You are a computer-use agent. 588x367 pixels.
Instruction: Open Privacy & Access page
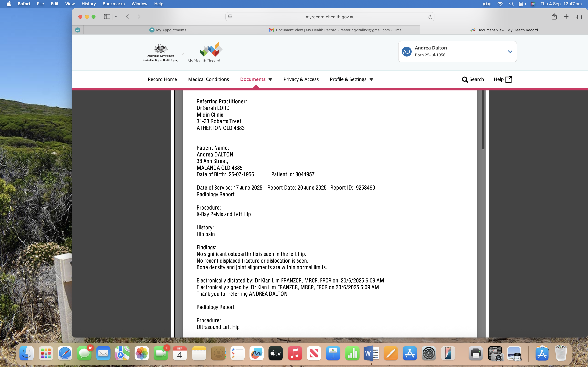[x=301, y=79]
